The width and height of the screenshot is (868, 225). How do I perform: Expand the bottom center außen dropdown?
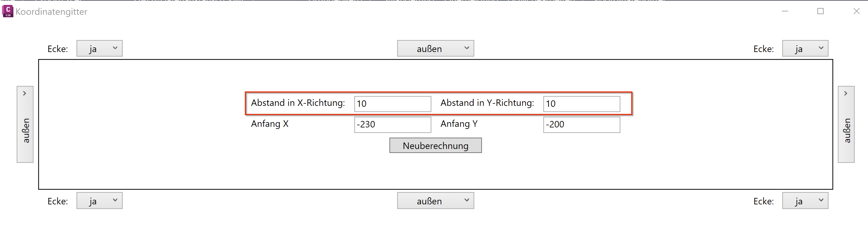[435, 201]
